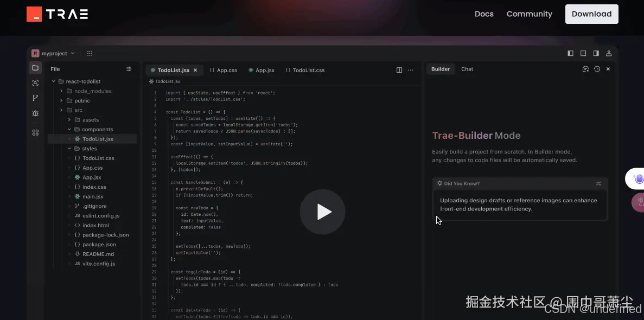
Task: Close the TodoList.jsx editor tab
Action: tap(195, 71)
